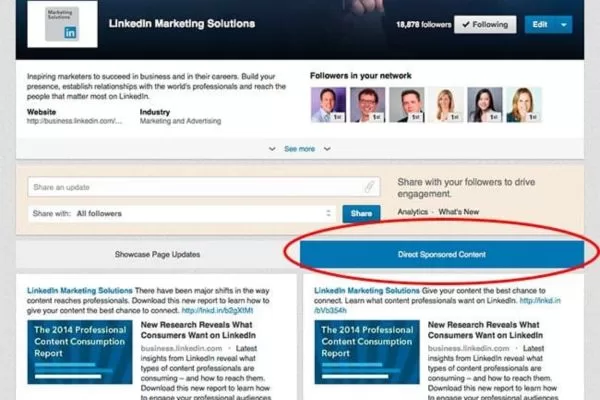Viewport: 600px width, 400px height.
Task: Click the sixth follower photo in network
Action: (524, 104)
